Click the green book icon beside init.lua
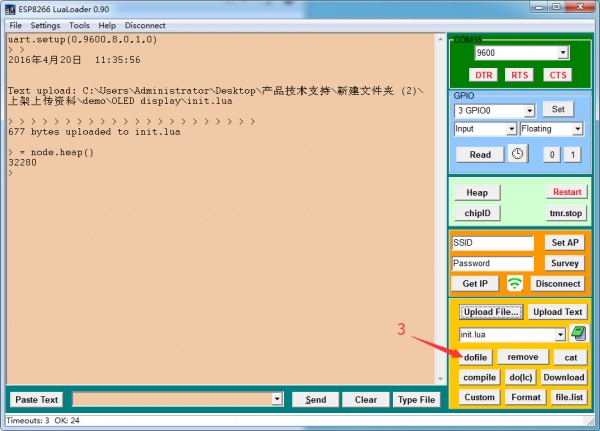 tap(579, 334)
